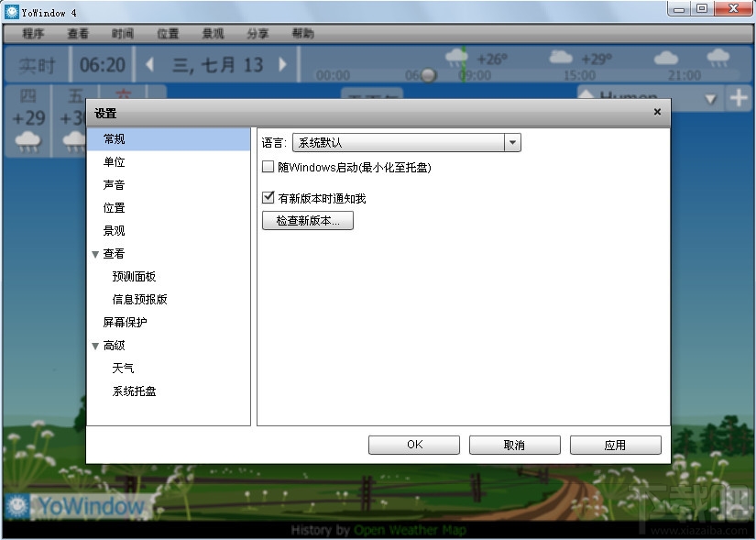Image resolution: width=756 pixels, height=540 pixels.
Task: Collapse the 查看 settings tree section
Action: click(97, 253)
